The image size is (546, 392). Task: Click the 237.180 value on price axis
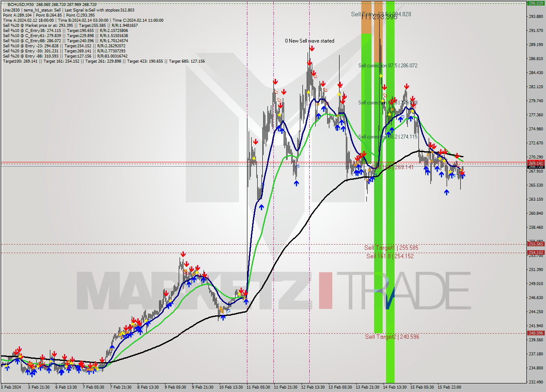(x=535, y=354)
